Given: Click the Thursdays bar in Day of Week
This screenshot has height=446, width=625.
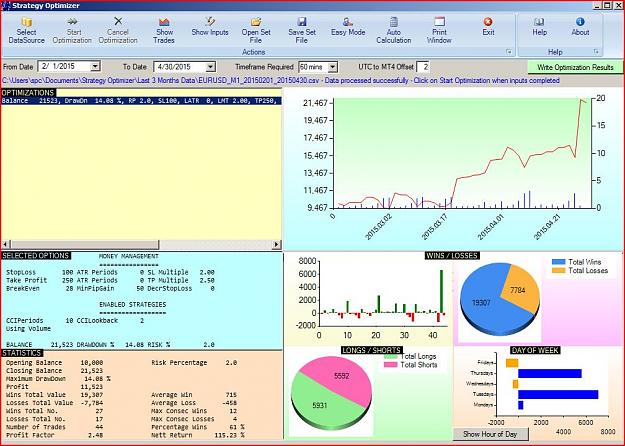Looking at the screenshot, I should pos(550,373).
